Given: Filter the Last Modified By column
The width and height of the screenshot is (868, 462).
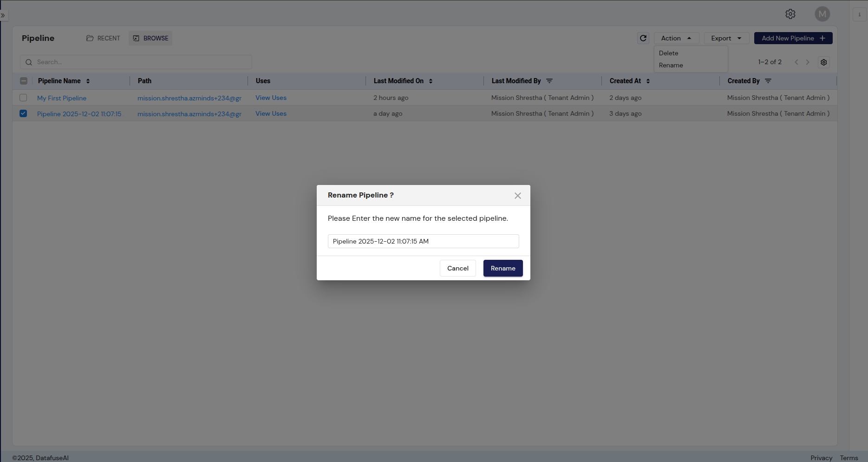Looking at the screenshot, I should pos(549,81).
